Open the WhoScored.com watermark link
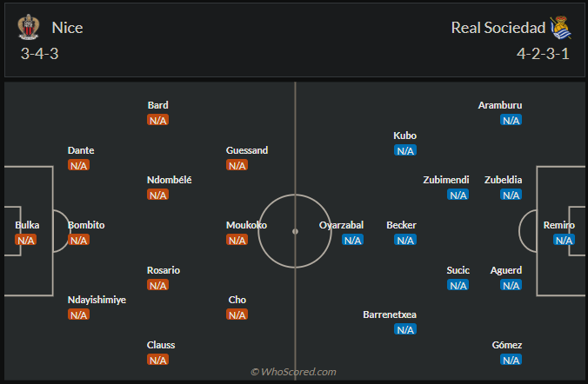 coord(293,372)
